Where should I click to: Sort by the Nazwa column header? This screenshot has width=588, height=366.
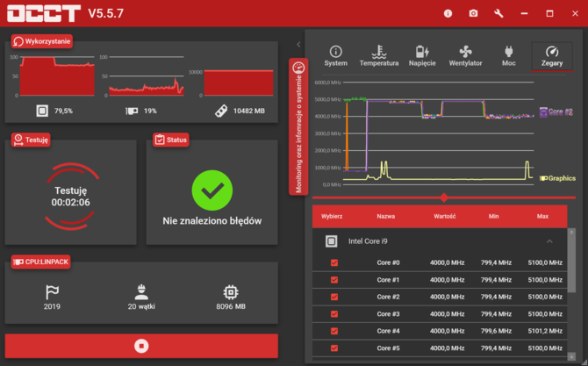(385, 217)
